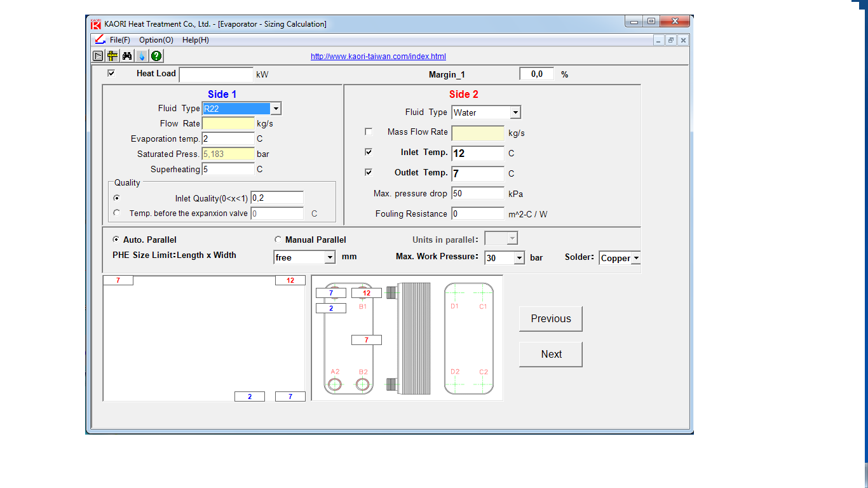868x488 pixels.
Task: Click the "Side 2" heading text
Action: (464, 94)
